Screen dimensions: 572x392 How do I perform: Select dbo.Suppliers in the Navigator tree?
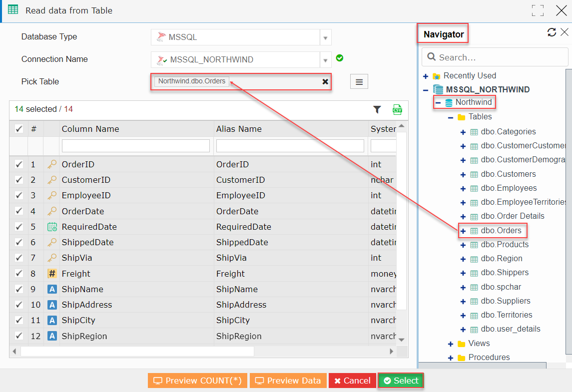(x=506, y=301)
